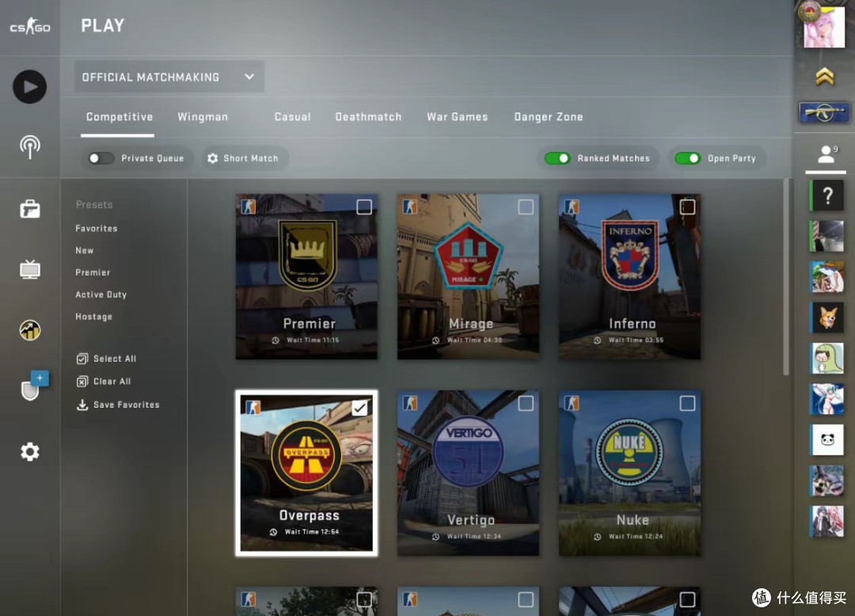
Task: Open the Play menu via play icon
Action: (29, 86)
